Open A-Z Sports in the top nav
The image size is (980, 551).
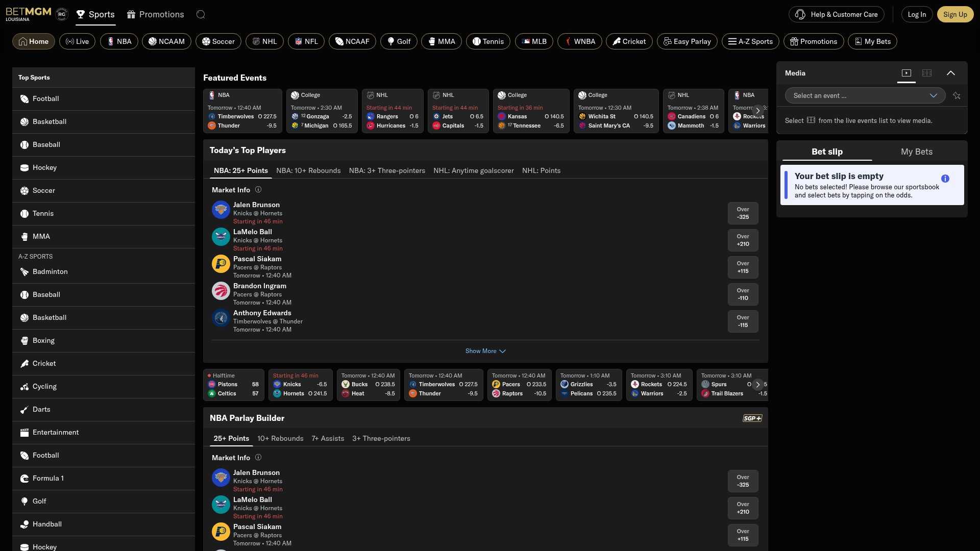click(x=750, y=41)
